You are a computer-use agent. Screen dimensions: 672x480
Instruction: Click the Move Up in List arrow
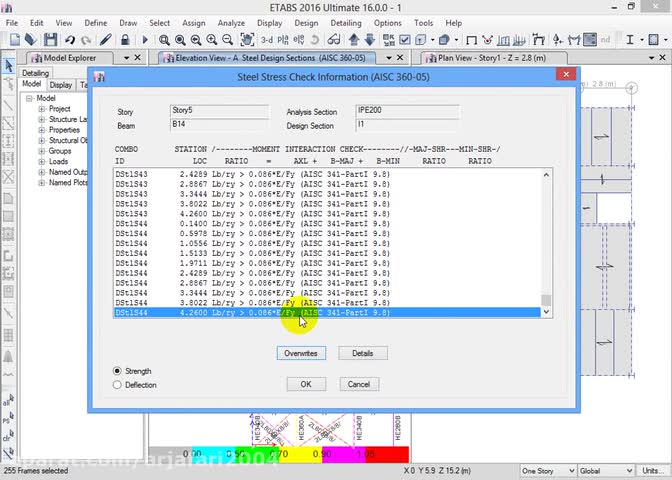click(354, 40)
